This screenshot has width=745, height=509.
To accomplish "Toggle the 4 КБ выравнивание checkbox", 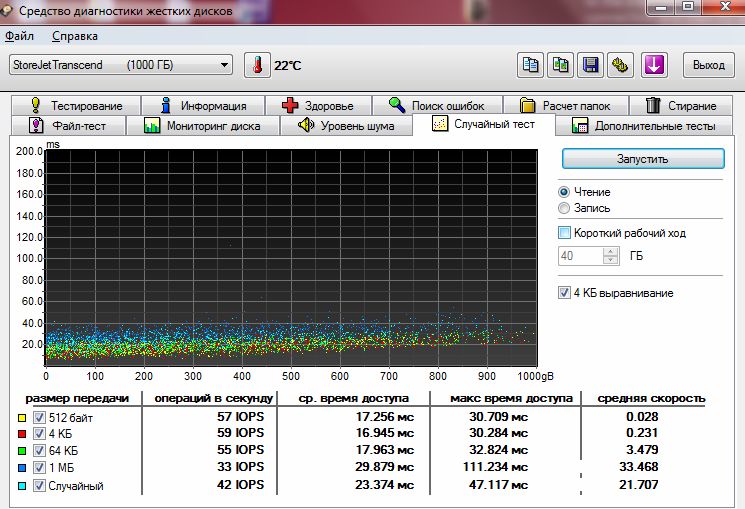I will pyautogui.click(x=565, y=293).
